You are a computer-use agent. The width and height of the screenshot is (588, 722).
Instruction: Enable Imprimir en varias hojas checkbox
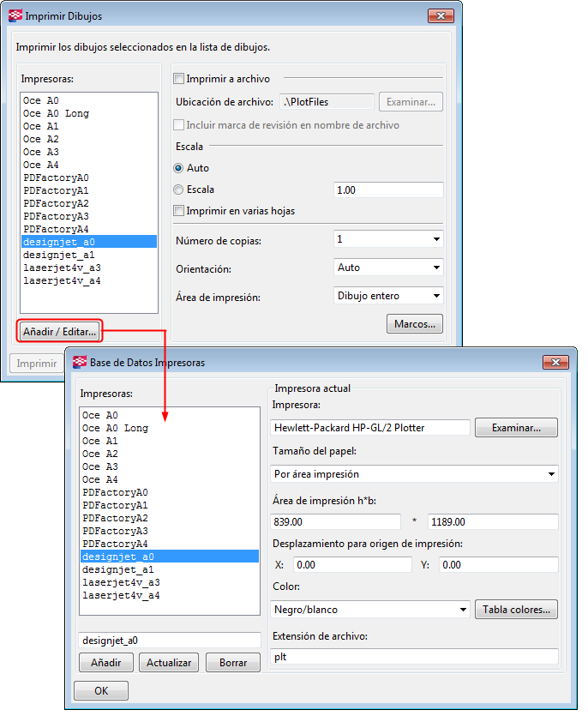(x=178, y=211)
